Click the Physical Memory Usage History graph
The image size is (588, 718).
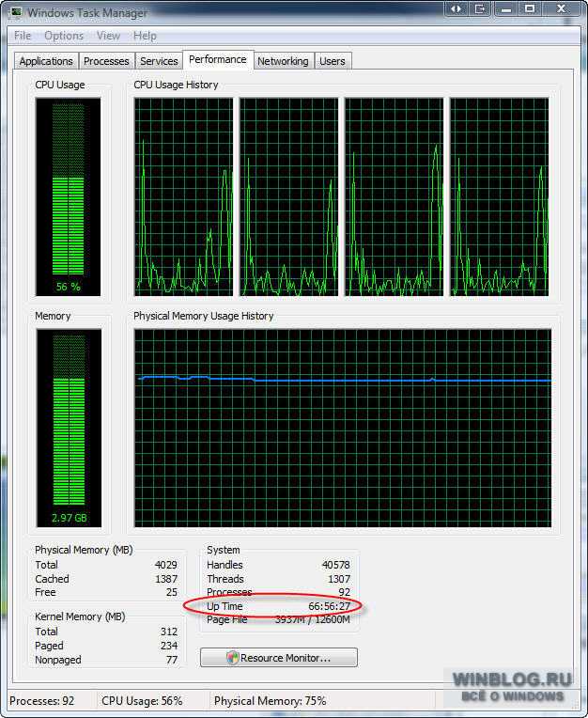343,429
